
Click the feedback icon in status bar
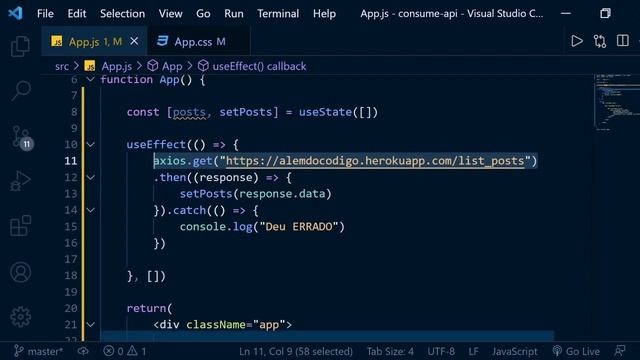620,351
